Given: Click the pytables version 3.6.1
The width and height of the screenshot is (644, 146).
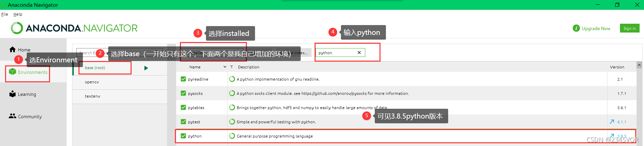Looking at the screenshot, I should 622,108.
